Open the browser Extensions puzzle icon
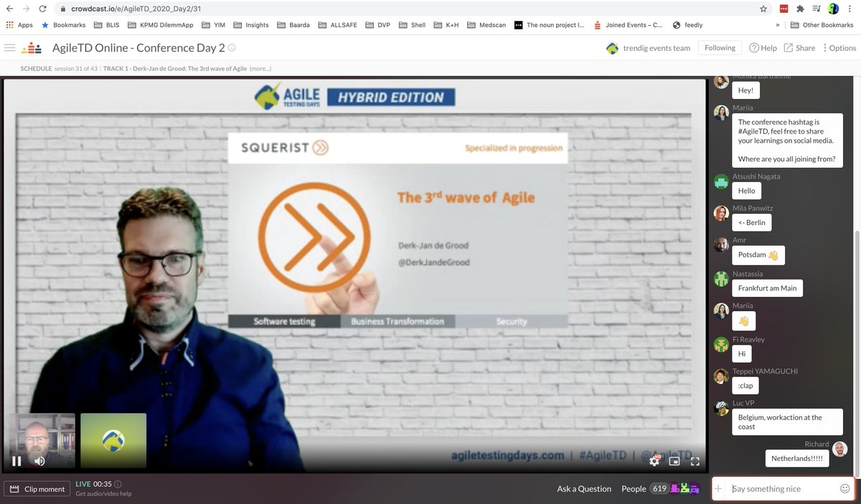The width and height of the screenshot is (861, 504). 801,9
